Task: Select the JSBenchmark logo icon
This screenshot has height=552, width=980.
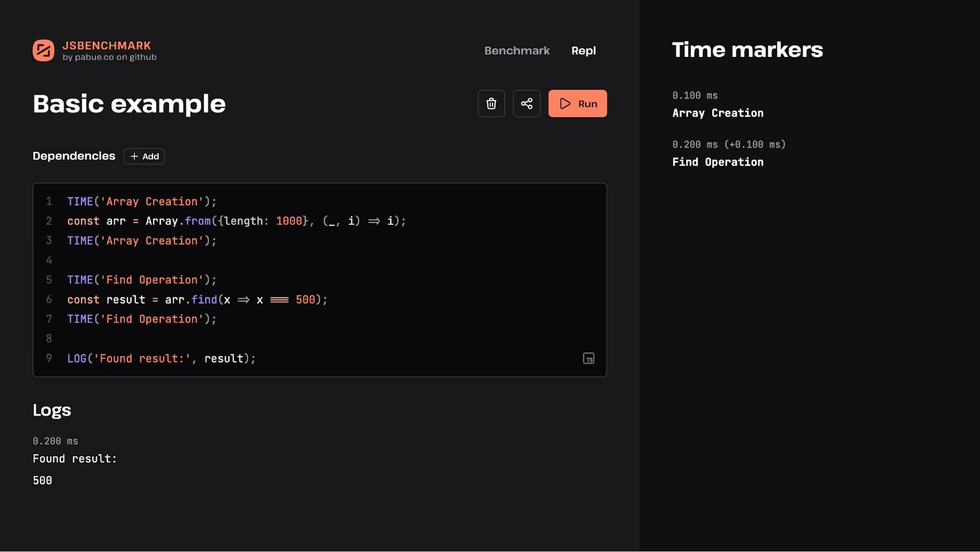Action: pyautogui.click(x=44, y=51)
